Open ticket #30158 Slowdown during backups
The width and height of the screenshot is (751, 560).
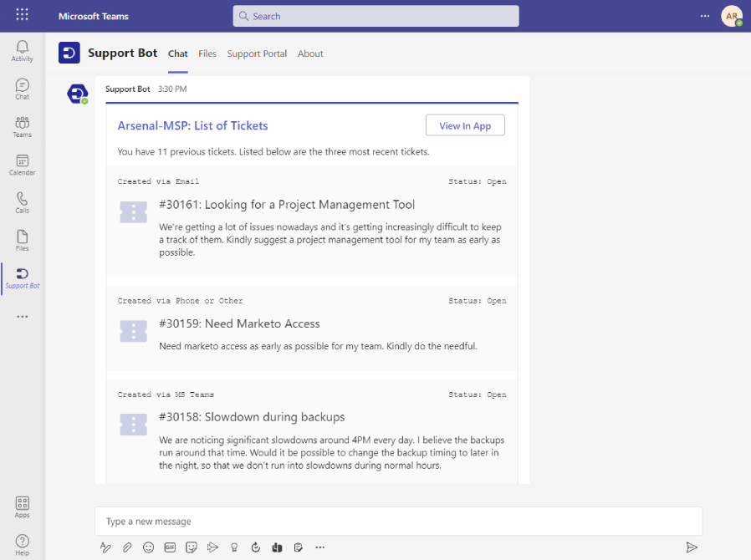(x=252, y=417)
